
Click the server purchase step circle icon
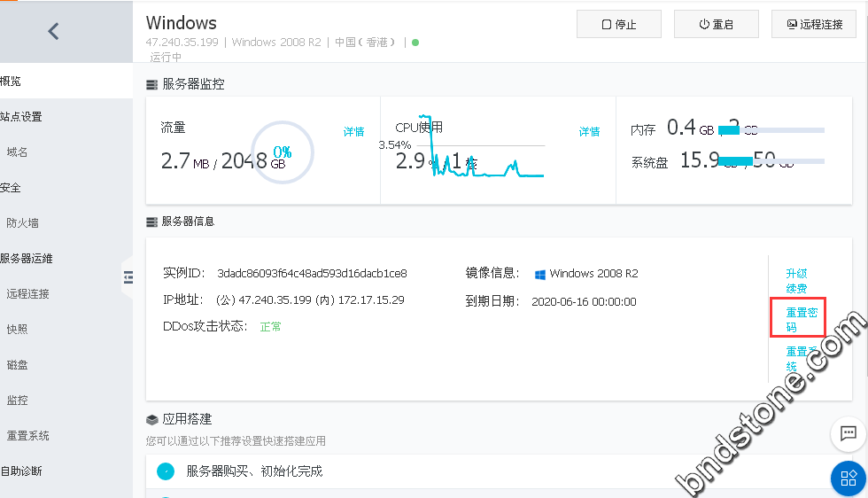point(166,471)
